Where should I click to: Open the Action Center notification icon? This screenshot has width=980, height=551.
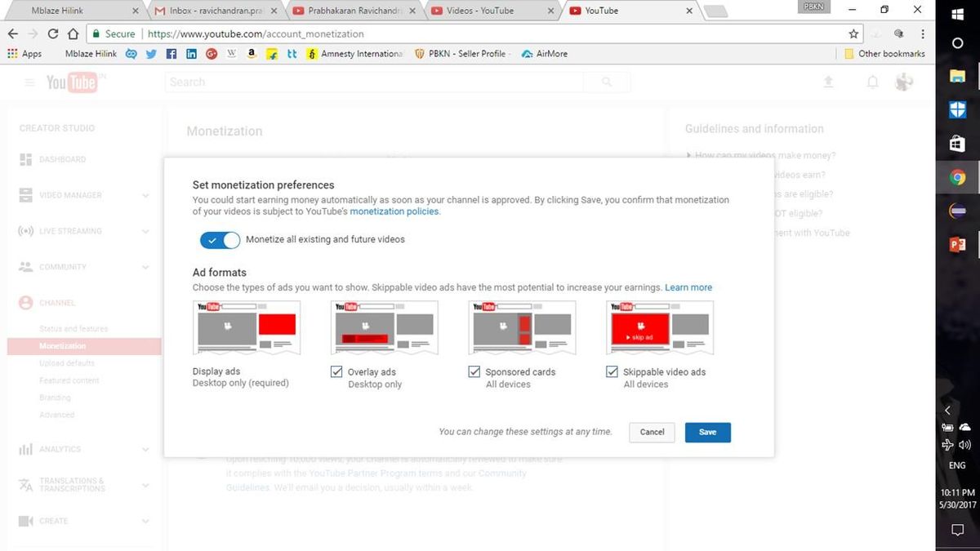pyautogui.click(x=958, y=531)
